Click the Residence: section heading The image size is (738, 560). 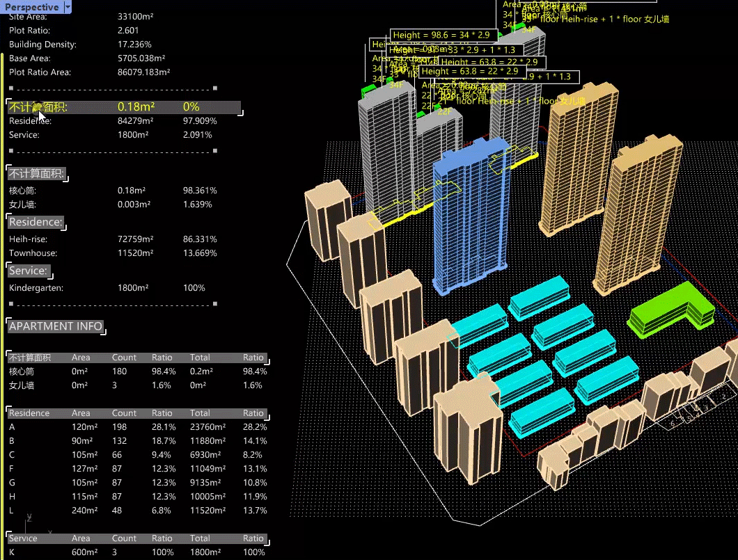coord(36,222)
